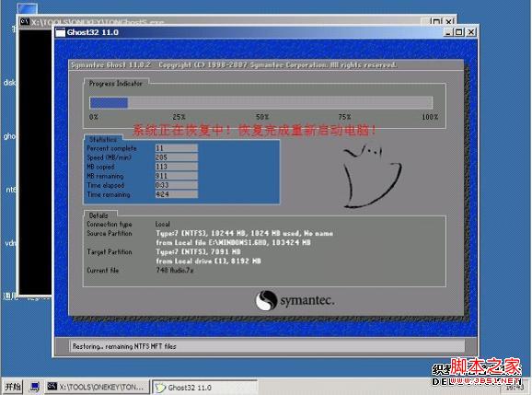532x395 pixels.
Task: Click the local drive 8192 MB line
Action: pyautogui.click(x=208, y=261)
